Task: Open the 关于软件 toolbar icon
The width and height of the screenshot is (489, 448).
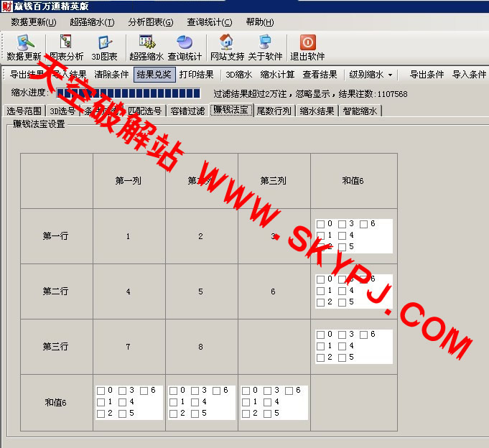Action: (265, 43)
